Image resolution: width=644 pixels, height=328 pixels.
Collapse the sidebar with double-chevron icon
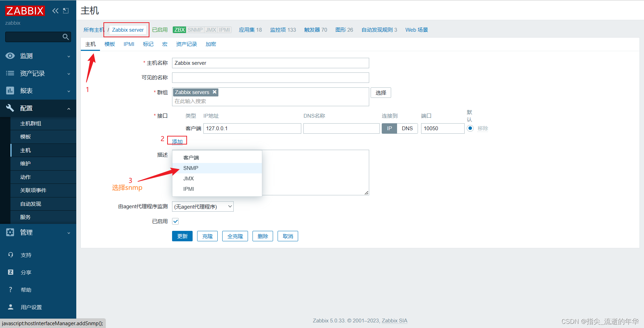coord(55,11)
